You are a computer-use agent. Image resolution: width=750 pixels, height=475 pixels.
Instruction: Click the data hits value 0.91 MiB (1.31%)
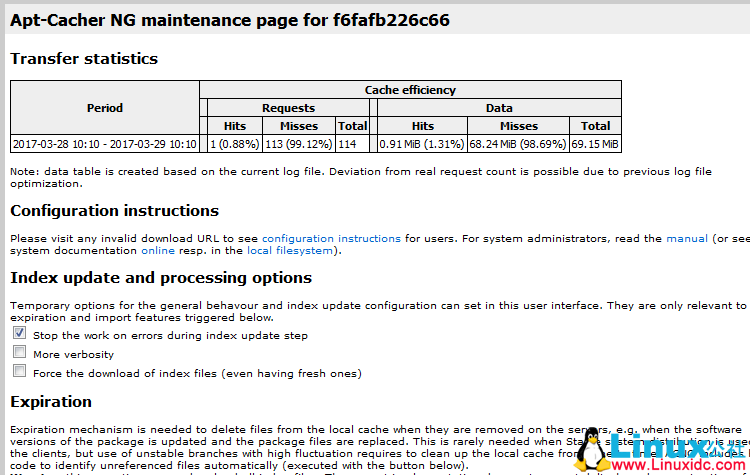pyautogui.click(x=422, y=144)
